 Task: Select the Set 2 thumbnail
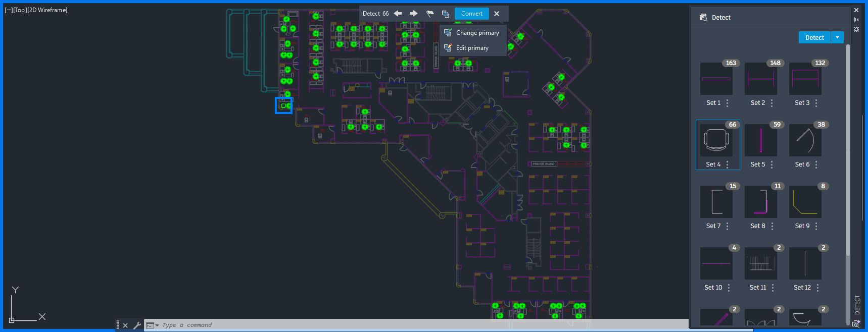point(761,79)
